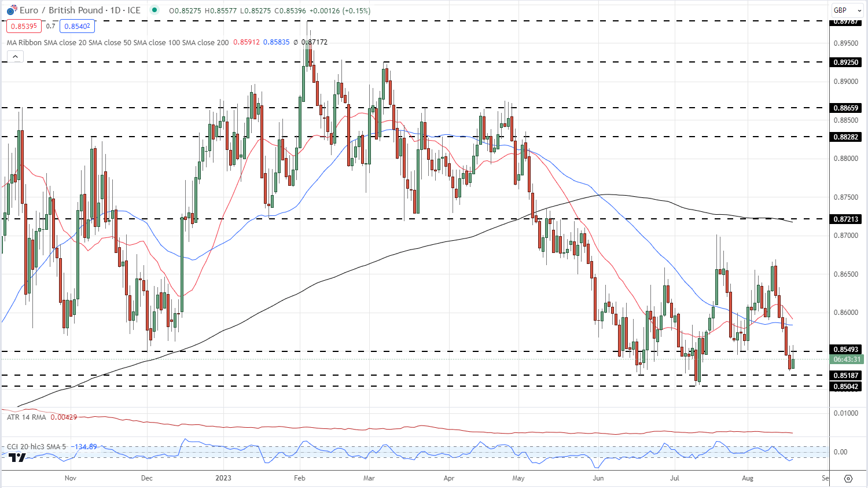Image resolution: width=868 pixels, height=488 pixels.
Task: Click the Aug label on time axis
Action: pyautogui.click(x=748, y=478)
